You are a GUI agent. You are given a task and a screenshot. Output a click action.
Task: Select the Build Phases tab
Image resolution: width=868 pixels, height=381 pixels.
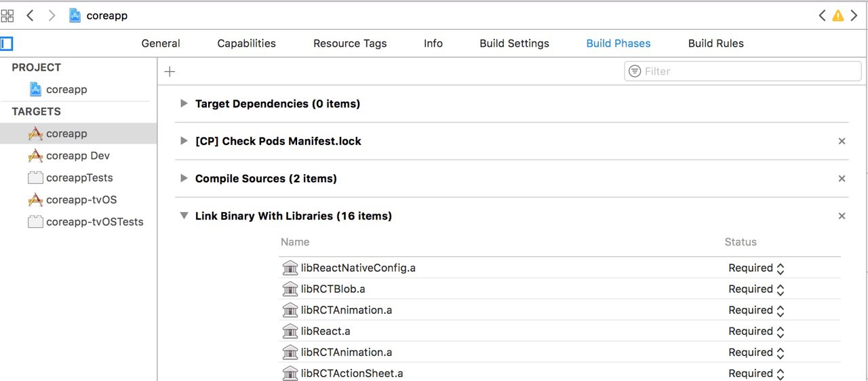coord(618,43)
